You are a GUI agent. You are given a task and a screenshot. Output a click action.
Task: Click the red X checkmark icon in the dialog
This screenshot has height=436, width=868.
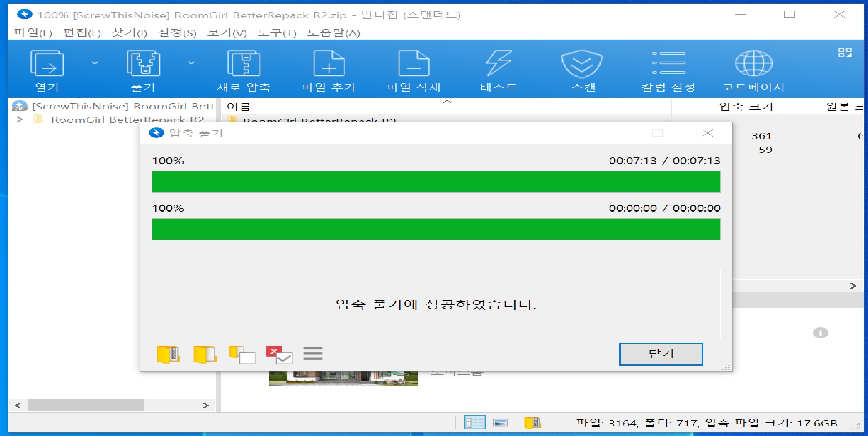(279, 354)
